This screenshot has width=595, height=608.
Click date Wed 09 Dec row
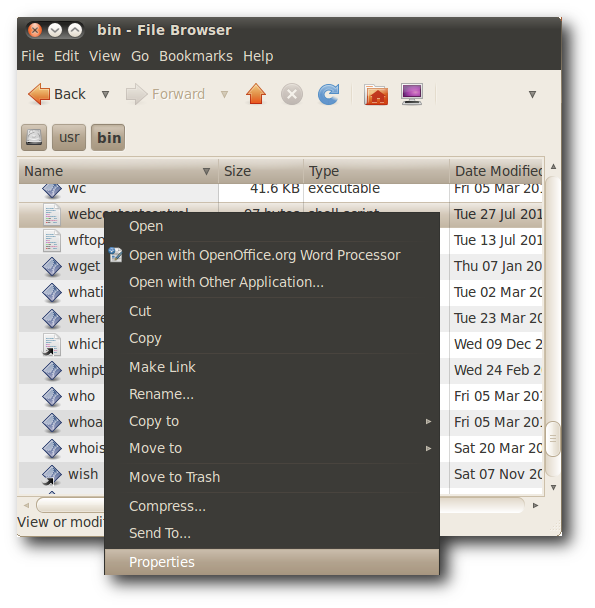498,344
